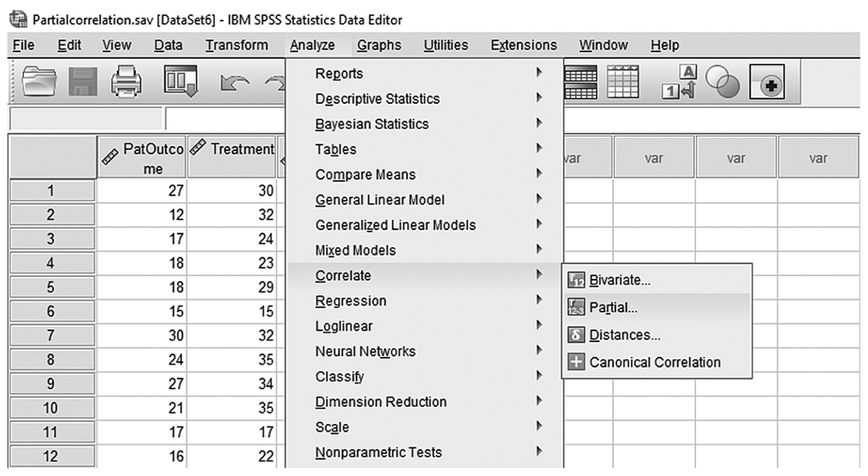Print using the printer toolbar icon
The height and width of the screenshot is (476, 868).
(126, 82)
